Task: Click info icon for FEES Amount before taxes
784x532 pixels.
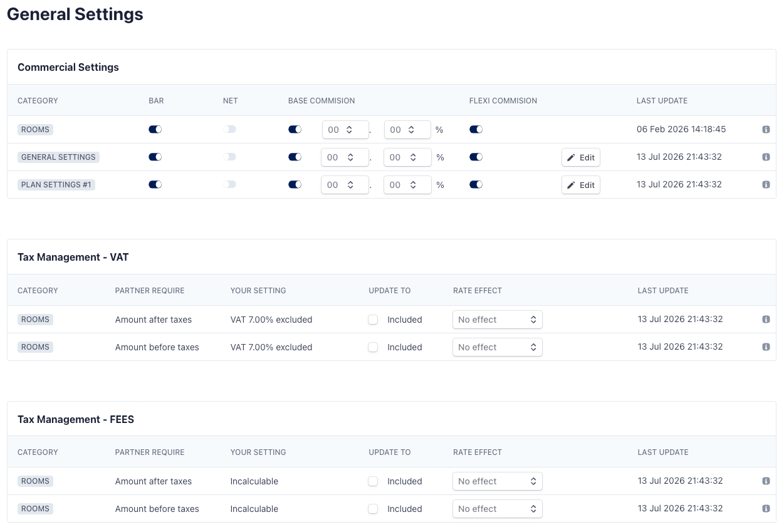Action: (x=766, y=509)
